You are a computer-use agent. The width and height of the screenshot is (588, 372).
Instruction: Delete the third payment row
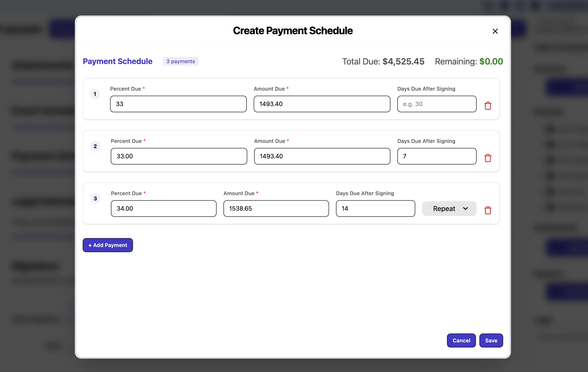(x=488, y=210)
